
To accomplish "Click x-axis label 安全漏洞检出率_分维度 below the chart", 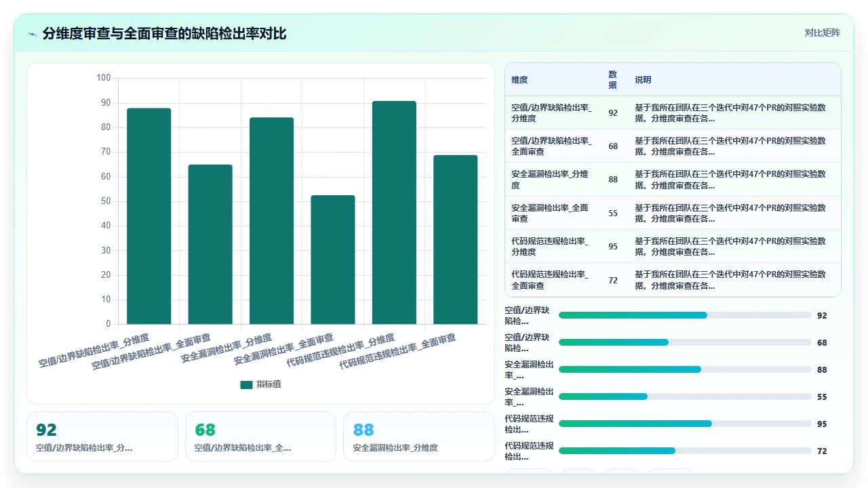I will pyautogui.click(x=226, y=348).
